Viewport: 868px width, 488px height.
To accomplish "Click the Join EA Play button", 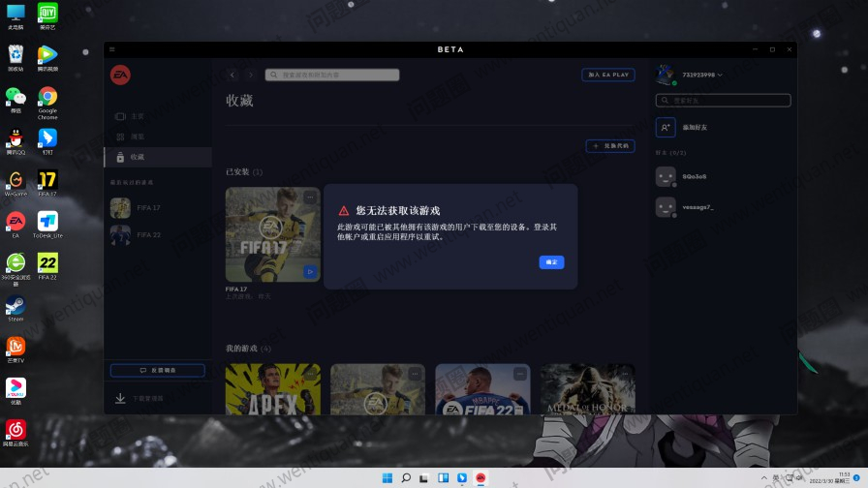I will pyautogui.click(x=607, y=75).
